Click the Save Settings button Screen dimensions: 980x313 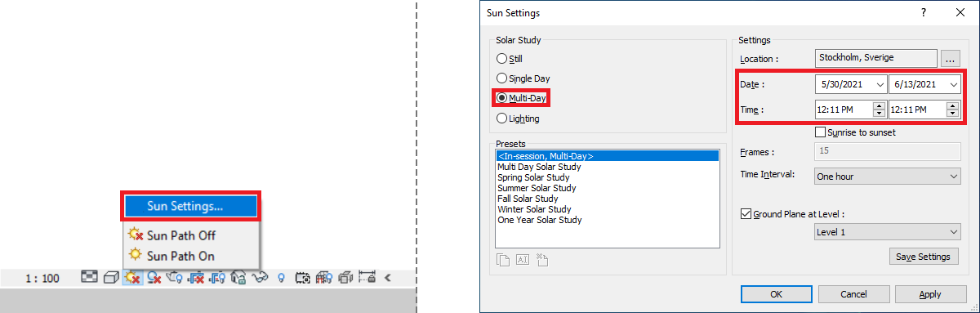pos(923,257)
